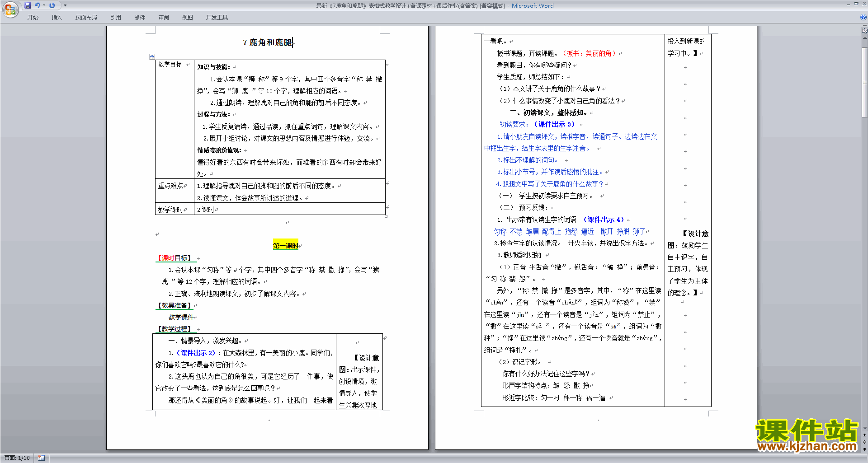Click the table move handle above 教学目标
This screenshot has width=868, height=463.
pyautogui.click(x=152, y=56)
